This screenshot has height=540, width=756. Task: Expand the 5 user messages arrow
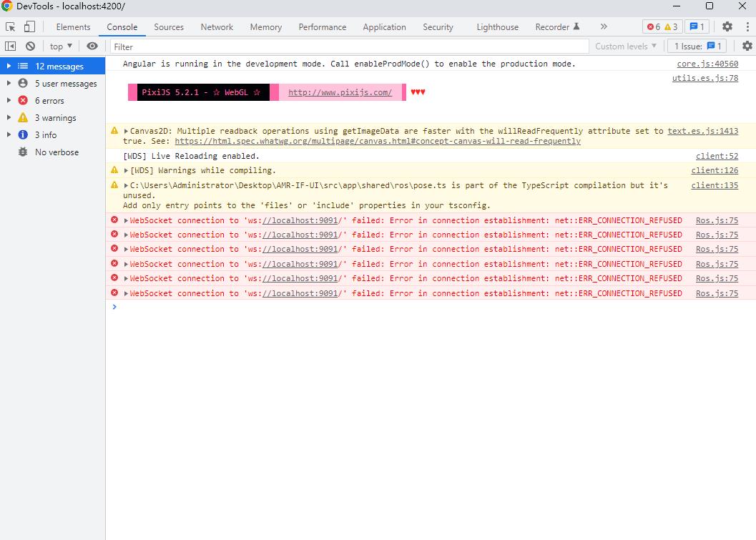click(8, 83)
